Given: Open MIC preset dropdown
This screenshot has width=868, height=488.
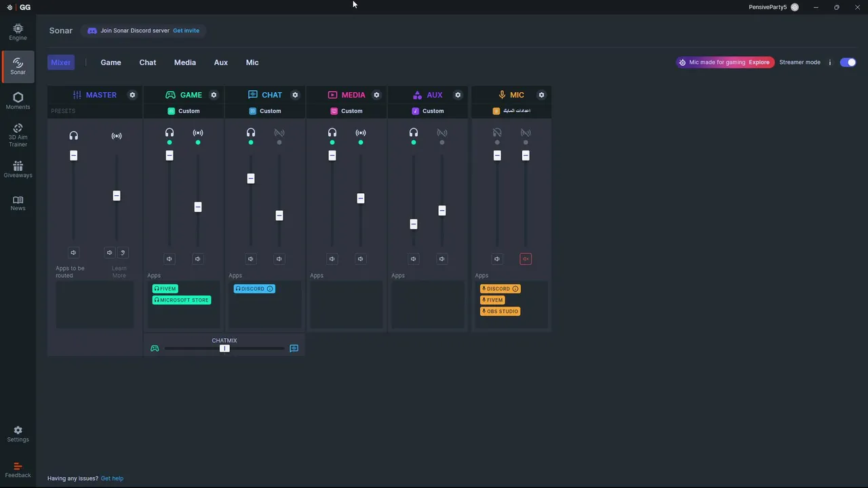Looking at the screenshot, I should click(x=511, y=111).
